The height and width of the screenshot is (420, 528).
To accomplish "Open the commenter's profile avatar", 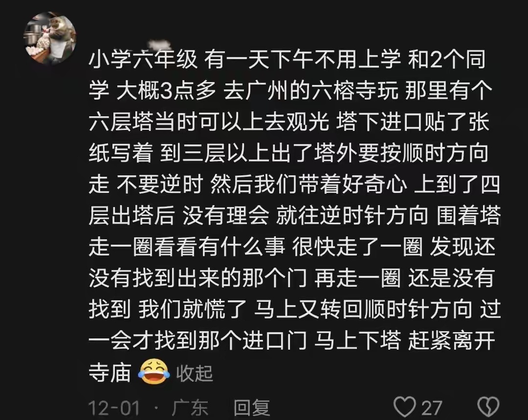I will click(50, 38).
